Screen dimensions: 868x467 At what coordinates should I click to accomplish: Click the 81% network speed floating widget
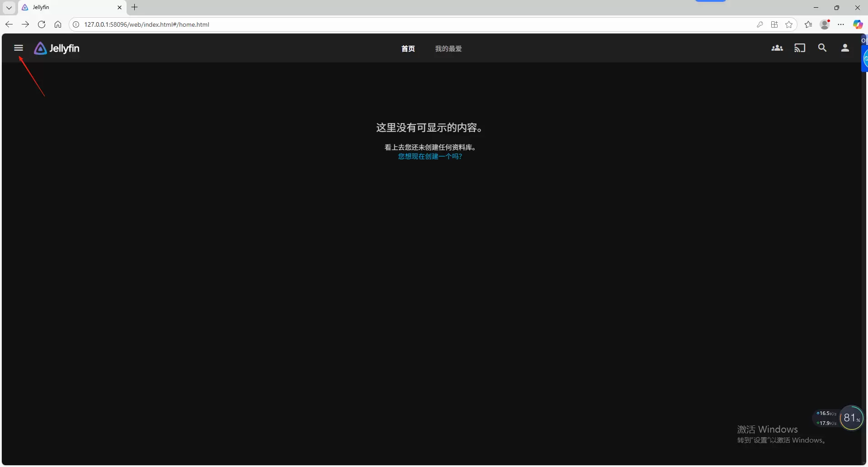pos(851,418)
